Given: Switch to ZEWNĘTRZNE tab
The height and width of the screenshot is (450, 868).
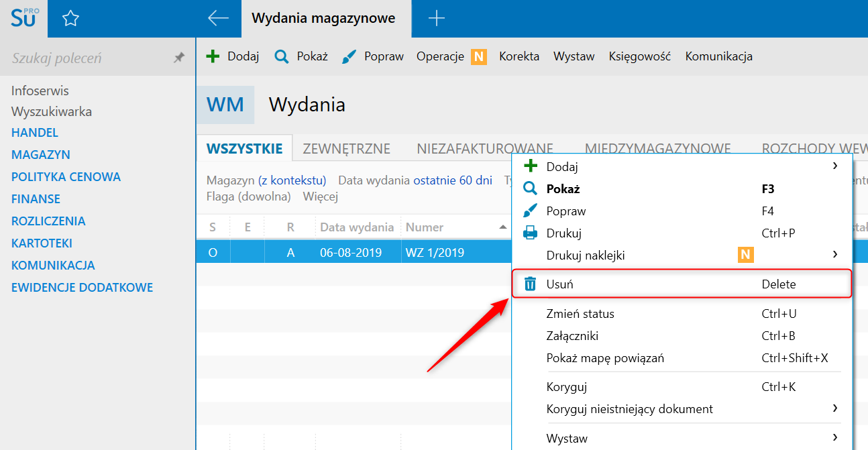Looking at the screenshot, I should [346, 148].
